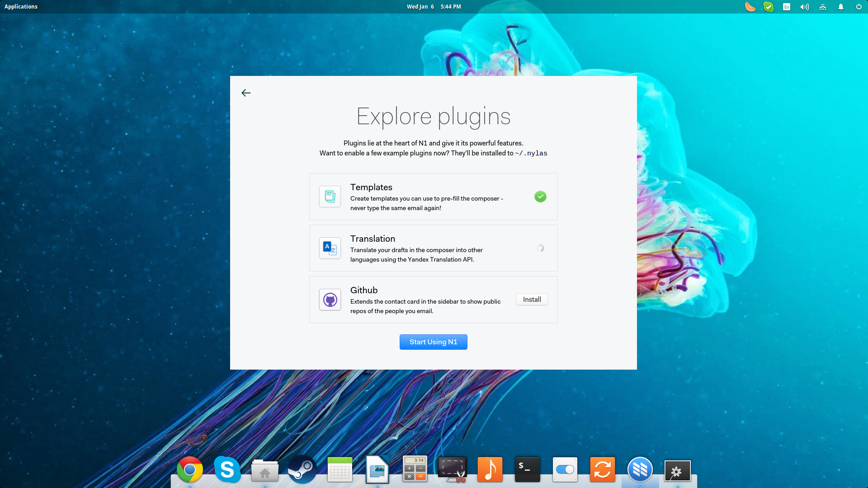
Task: Open the gear tweak app in the dock
Action: point(678,471)
